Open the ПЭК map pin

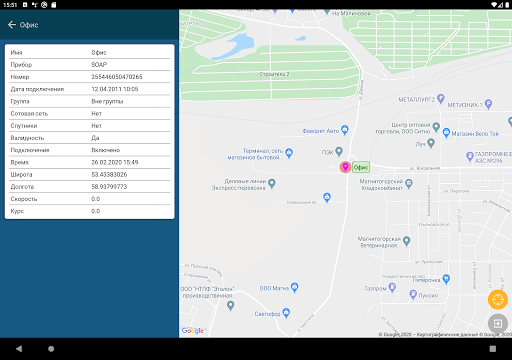coord(339,151)
